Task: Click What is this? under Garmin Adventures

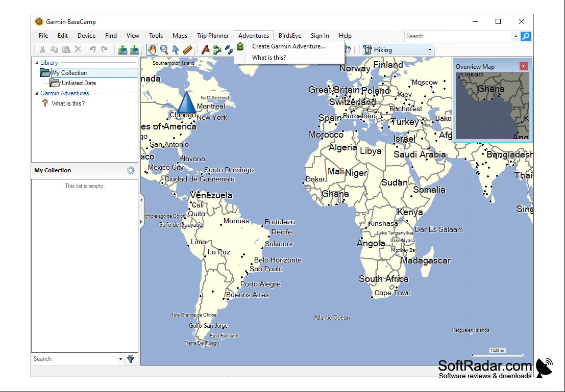Action: pos(68,103)
